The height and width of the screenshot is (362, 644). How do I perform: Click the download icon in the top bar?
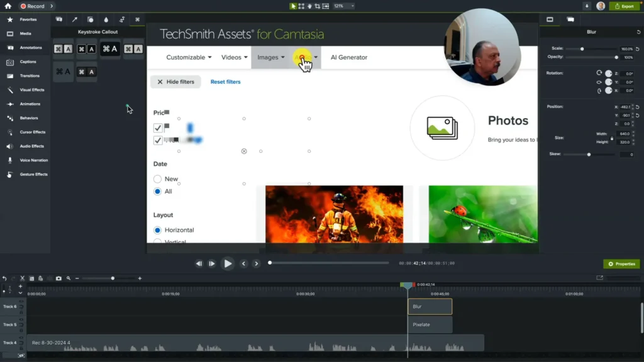click(587, 6)
